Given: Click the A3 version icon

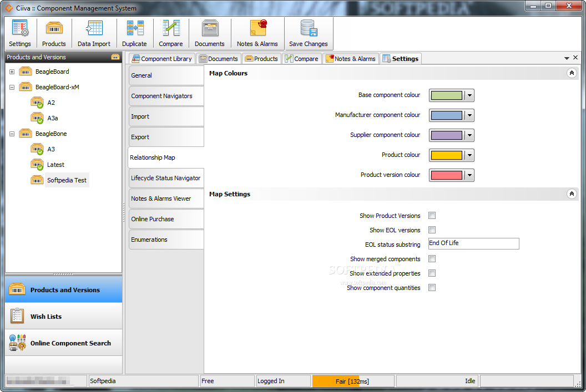Looking at the screenshot, I should tap(37, 149).
